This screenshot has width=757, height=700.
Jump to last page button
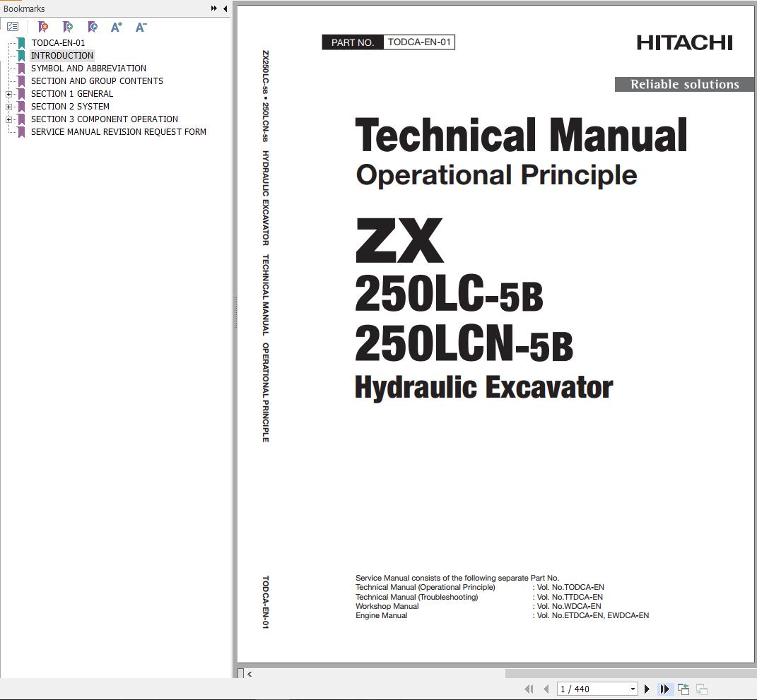[x=665, y=689]
